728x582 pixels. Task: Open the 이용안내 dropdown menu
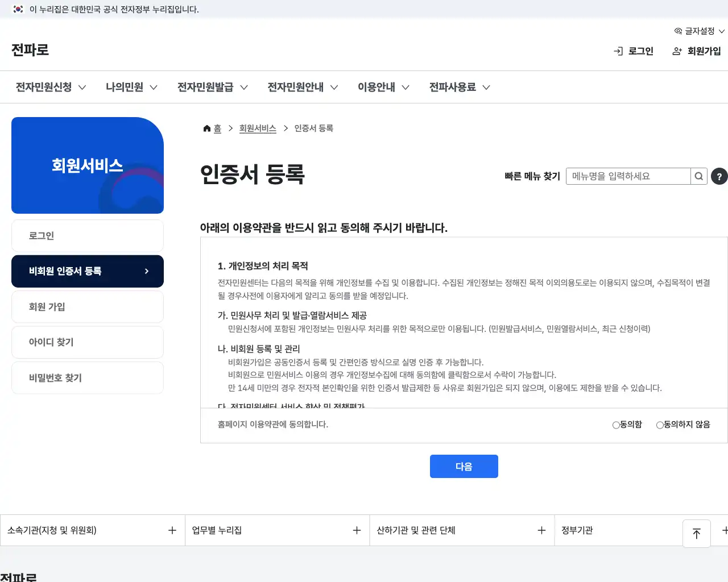(384, 87)
